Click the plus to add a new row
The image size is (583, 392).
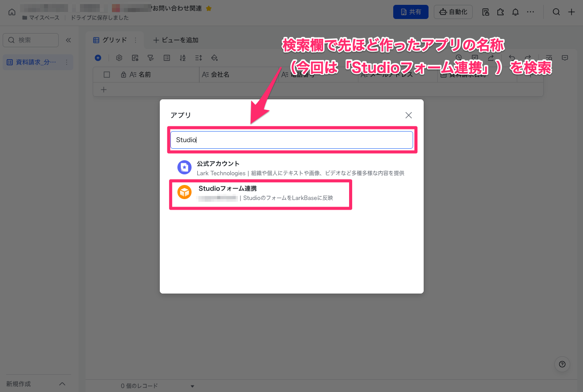click(104, 90)
